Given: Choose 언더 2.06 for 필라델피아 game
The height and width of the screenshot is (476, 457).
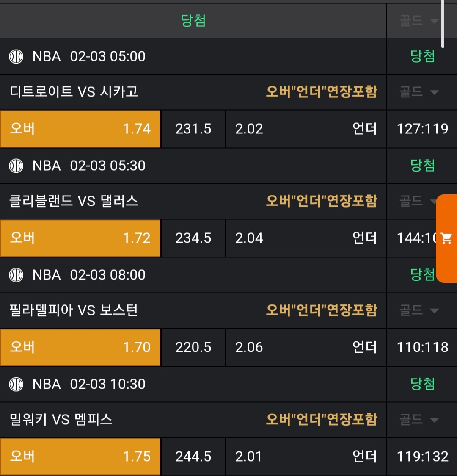Looking at the screenshot, I should 306,347.
